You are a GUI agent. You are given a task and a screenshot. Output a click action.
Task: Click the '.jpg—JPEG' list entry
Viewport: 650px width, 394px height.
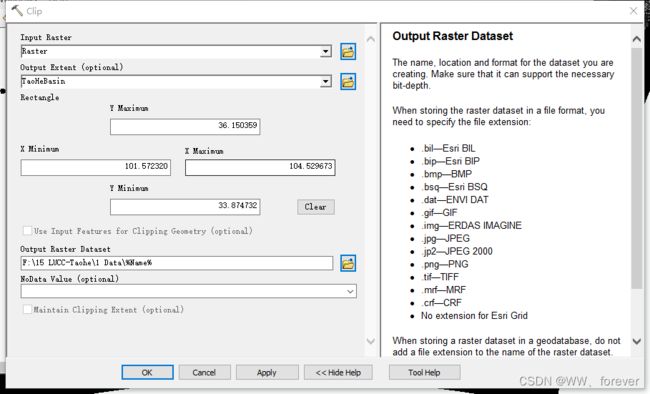[x=446, y=238]
